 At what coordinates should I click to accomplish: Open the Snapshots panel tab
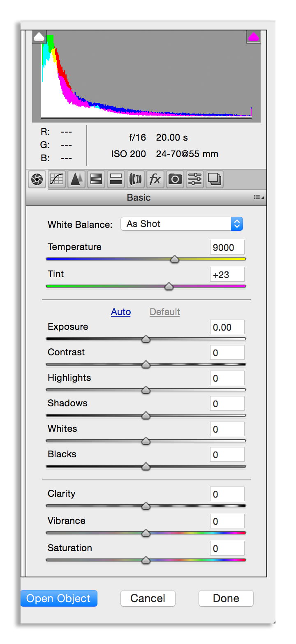click(x=215, y=179)
